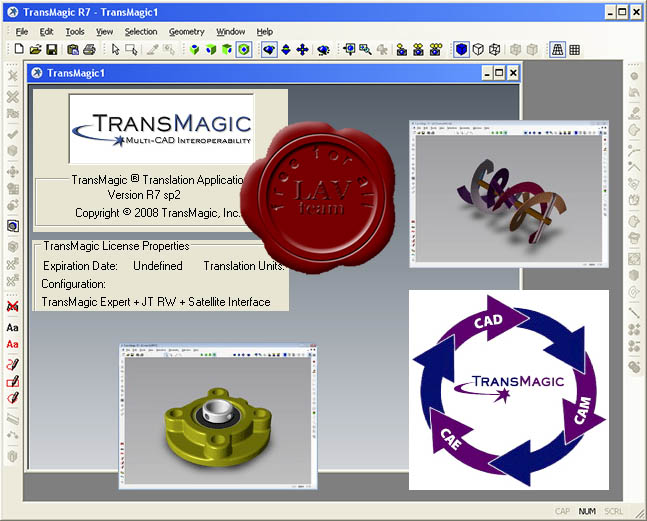Click the active blue sphere sidebar icon

pos(13,226)
